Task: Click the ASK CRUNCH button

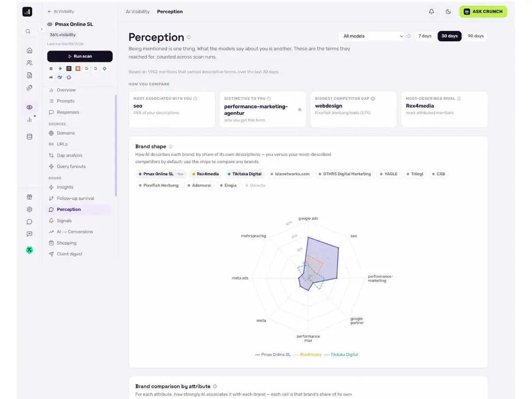Action: pos(483,12)
